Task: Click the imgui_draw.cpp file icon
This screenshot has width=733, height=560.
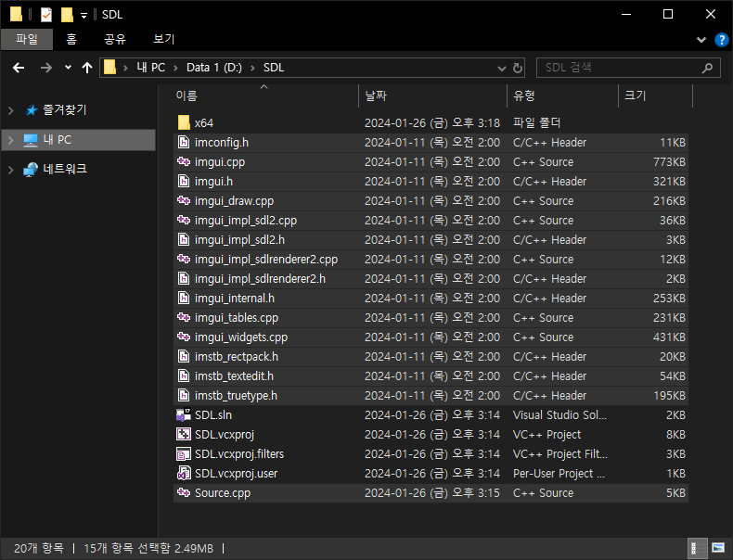Action: click(x=184, y=200)
